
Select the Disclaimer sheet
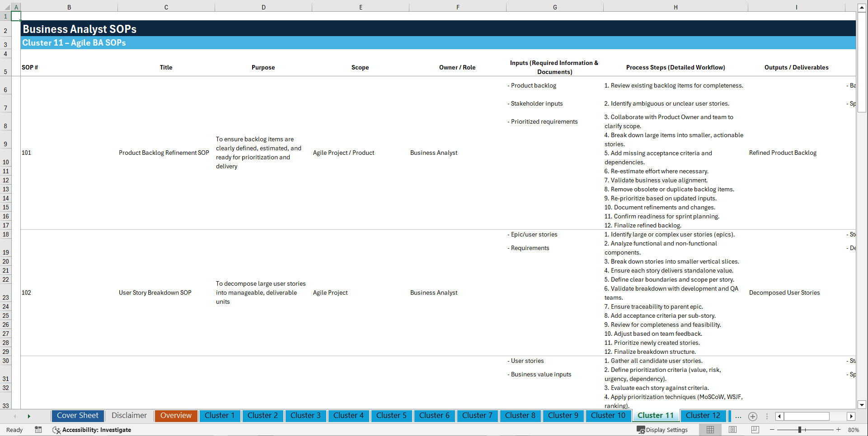(129, 416)
